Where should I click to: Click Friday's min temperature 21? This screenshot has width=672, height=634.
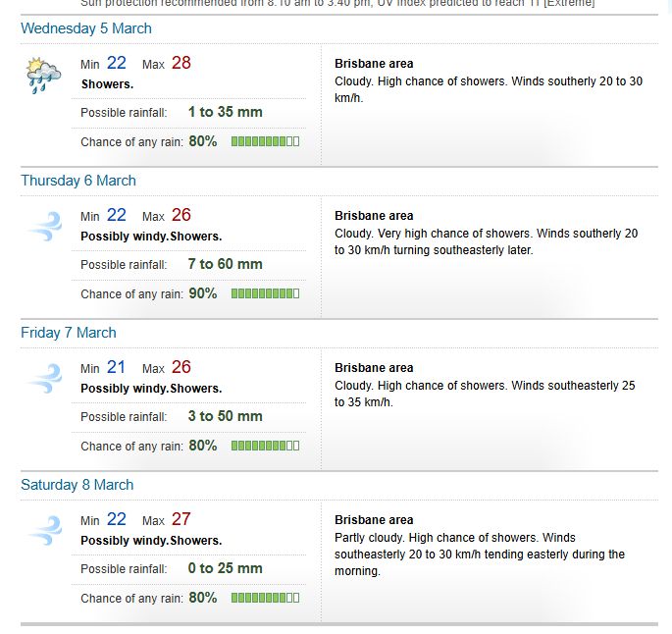[116, 367]
